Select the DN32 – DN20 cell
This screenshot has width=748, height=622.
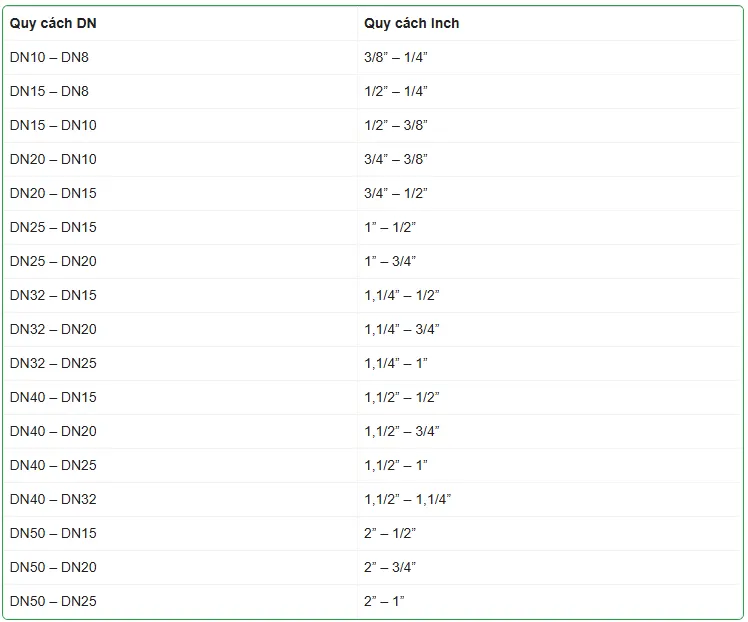[x=53, y=329]
